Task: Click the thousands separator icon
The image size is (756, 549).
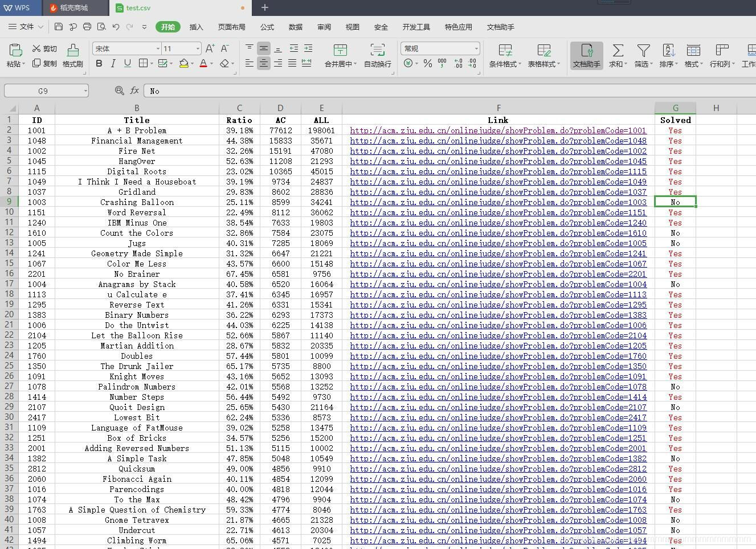Action: pos(442,63)
